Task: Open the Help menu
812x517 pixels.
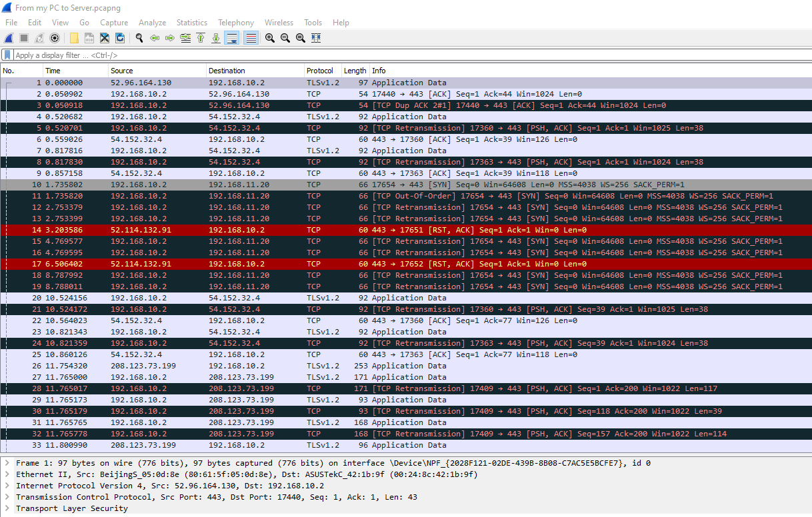Action: point(341,23)
